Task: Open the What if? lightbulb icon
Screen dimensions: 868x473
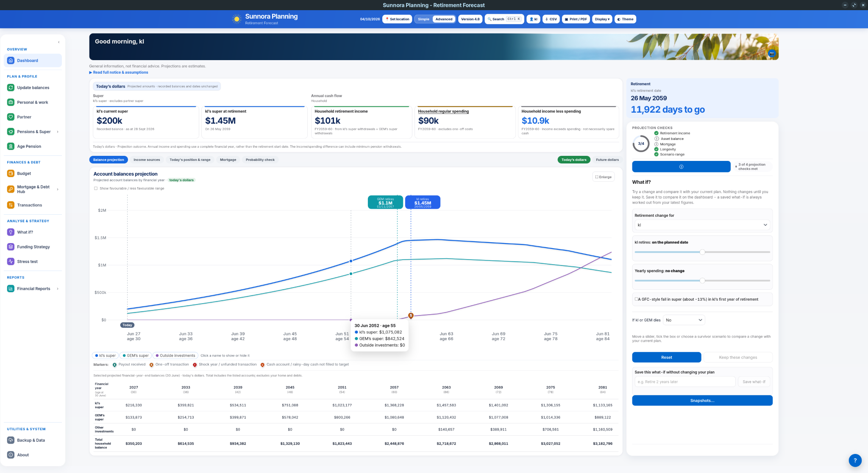Action: pos(11,232)
